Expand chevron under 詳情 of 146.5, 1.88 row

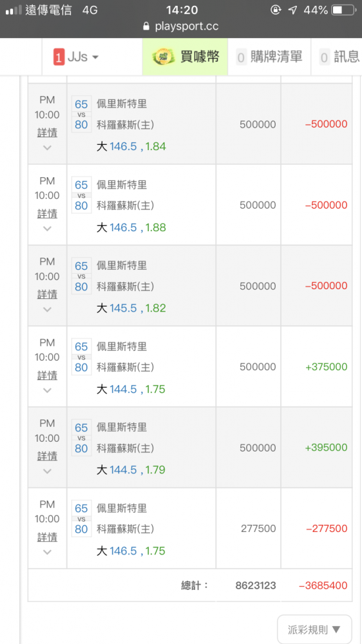click(47, 229)
